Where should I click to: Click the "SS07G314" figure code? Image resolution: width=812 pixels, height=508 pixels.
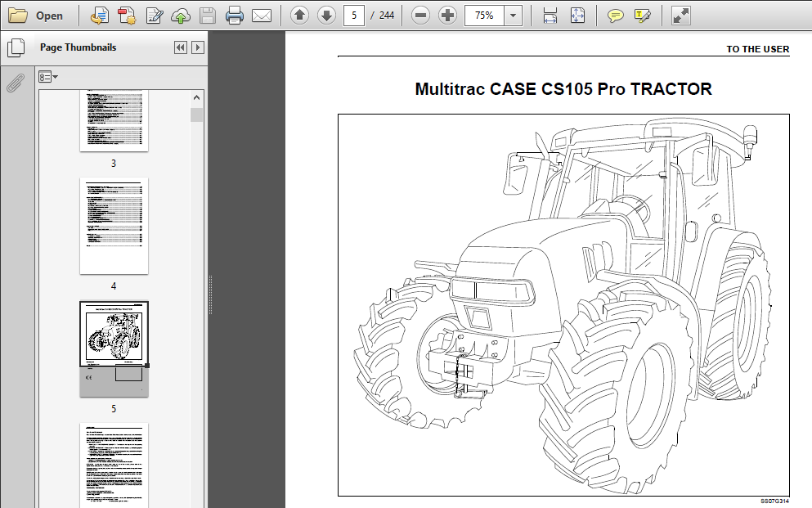click(x=774, y=501)
